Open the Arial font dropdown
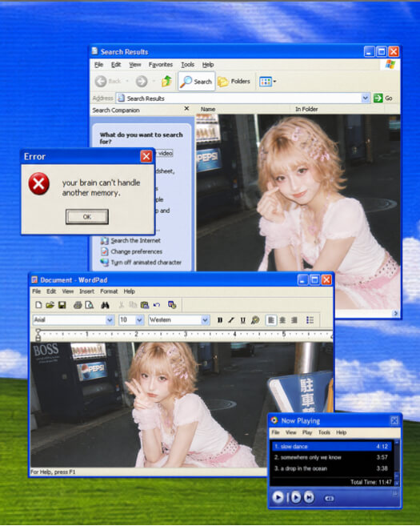Screen dimensions: 420x526 click(x=110, y=320)
